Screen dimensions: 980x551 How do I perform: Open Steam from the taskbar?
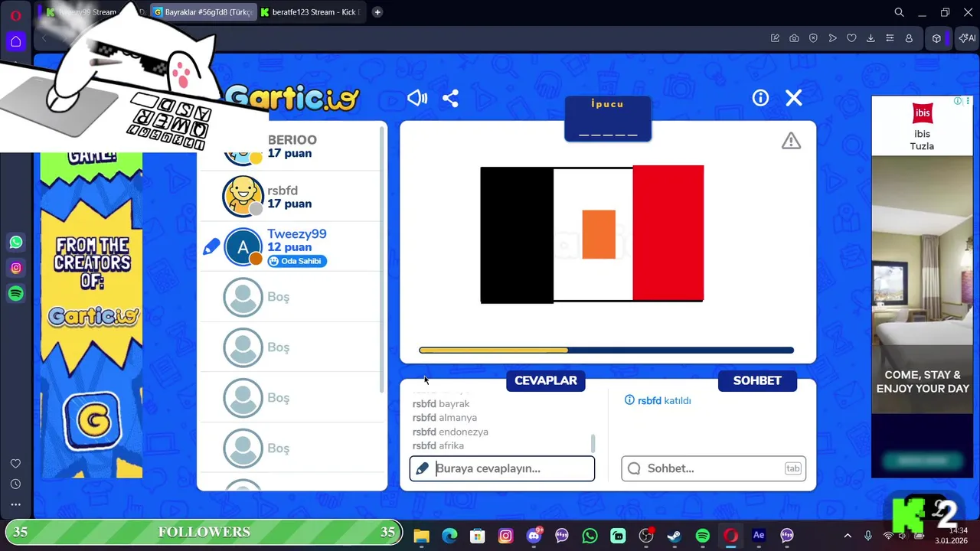(675, 536)
